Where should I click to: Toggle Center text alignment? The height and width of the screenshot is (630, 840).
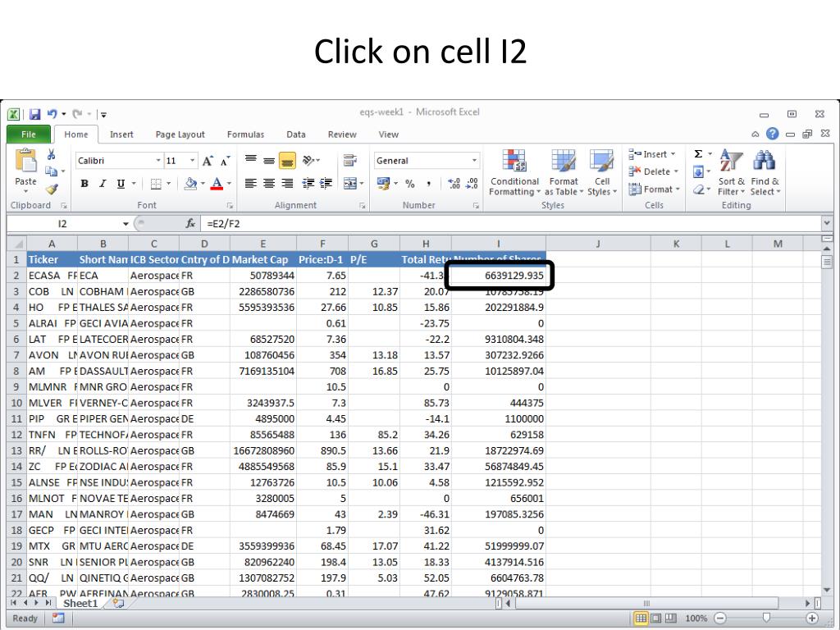269,184
